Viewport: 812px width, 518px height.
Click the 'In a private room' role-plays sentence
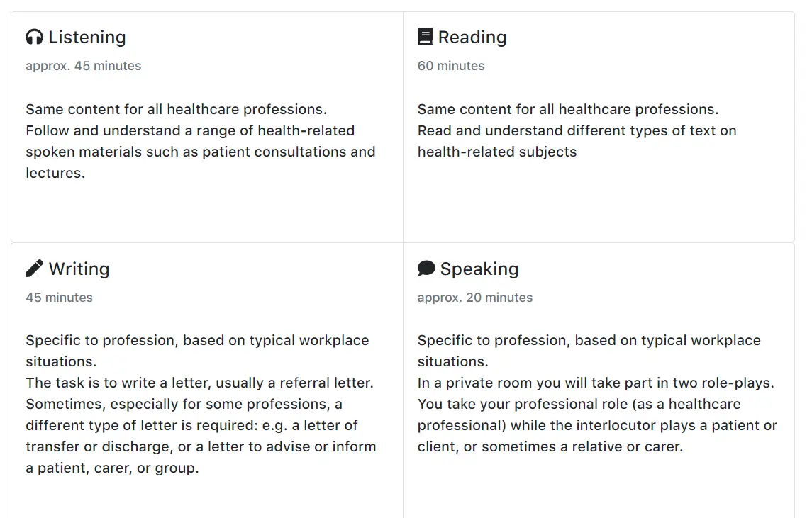tap(595, 383)
